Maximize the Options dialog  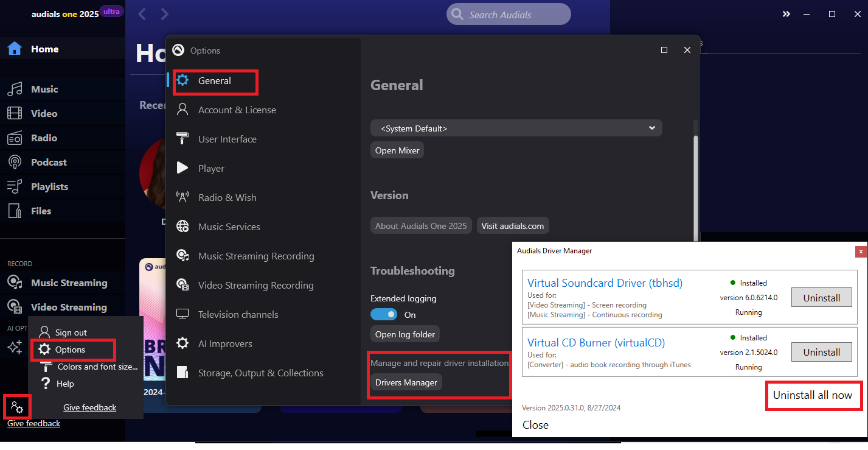pos(664,50)
